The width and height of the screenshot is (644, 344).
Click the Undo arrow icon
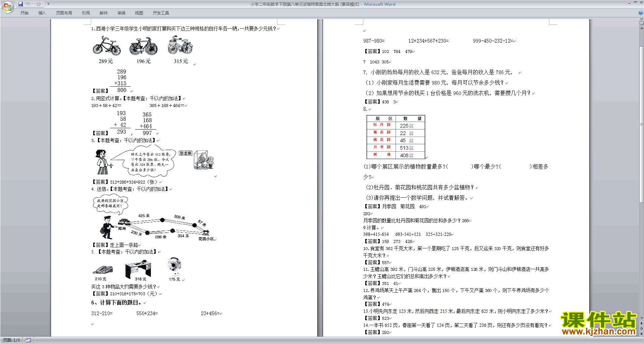click(28, 4)
